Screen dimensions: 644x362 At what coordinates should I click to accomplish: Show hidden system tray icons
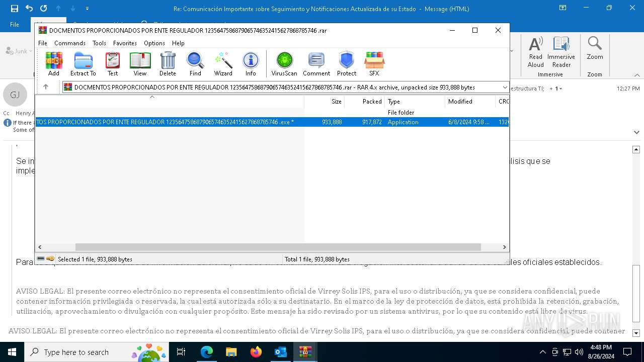(542, 352)
